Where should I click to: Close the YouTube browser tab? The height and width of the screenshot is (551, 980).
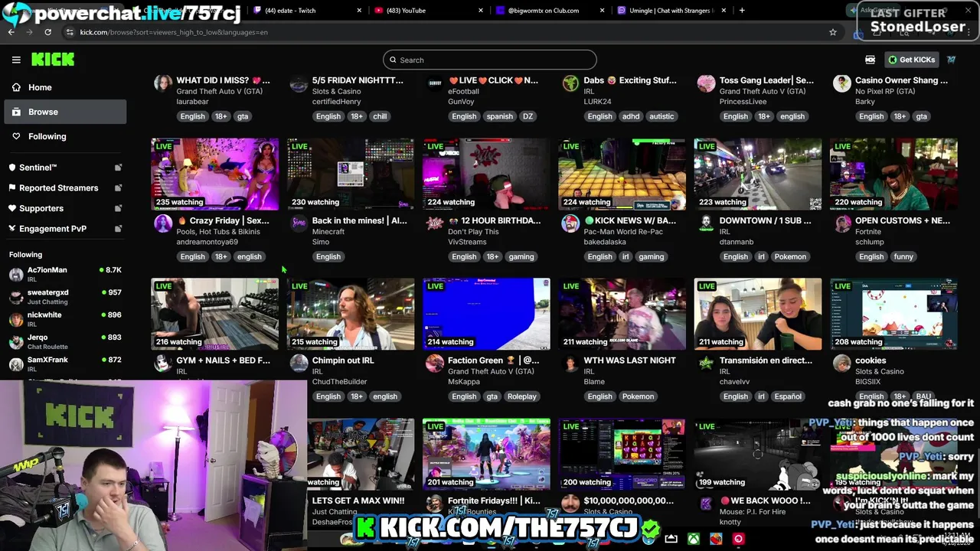(x=481, y=11)
